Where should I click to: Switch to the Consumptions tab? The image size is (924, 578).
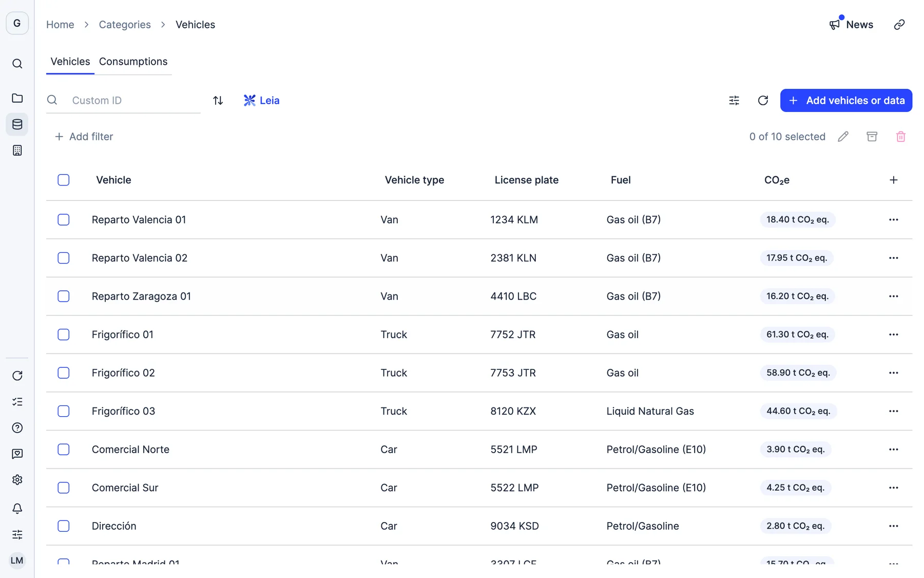[133, 62]
